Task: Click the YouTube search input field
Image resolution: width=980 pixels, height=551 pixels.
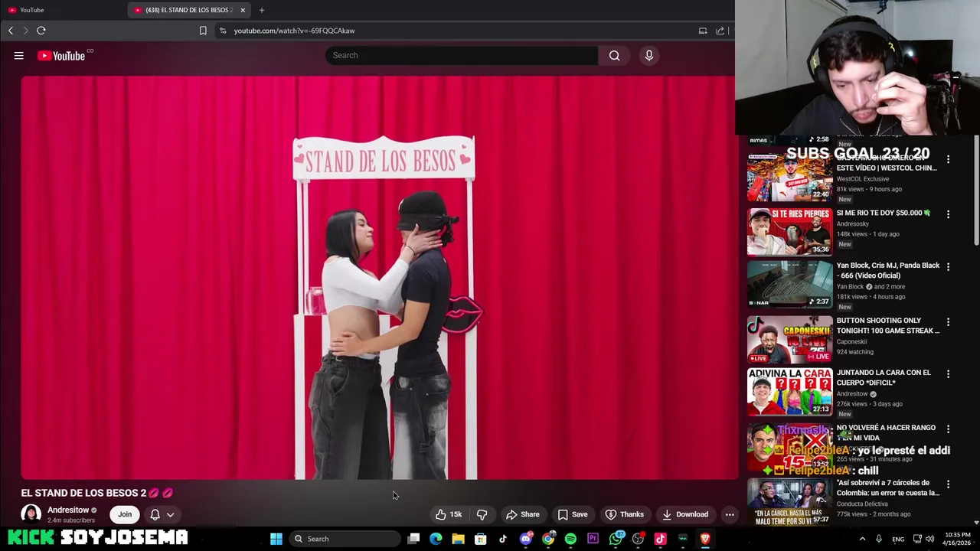Action: (462, 55)
